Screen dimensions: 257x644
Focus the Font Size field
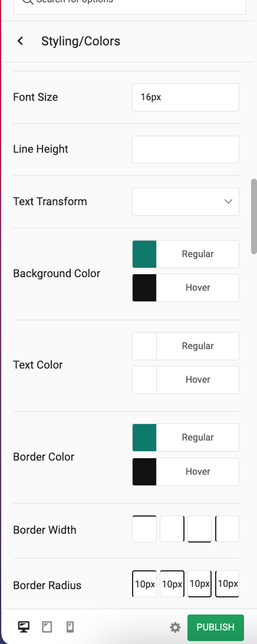click(x=186, y=97)
